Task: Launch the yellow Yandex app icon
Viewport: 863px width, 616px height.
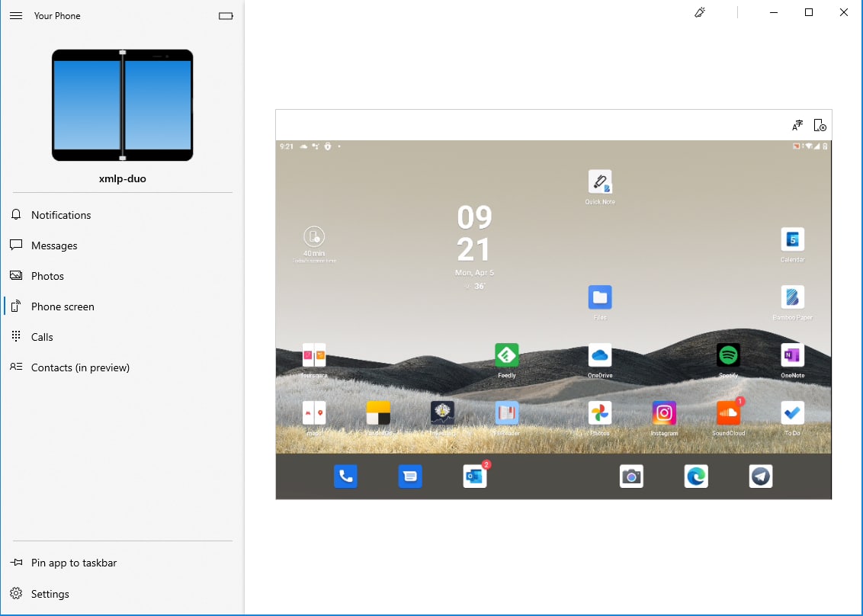Action: [x=378, y=419]
